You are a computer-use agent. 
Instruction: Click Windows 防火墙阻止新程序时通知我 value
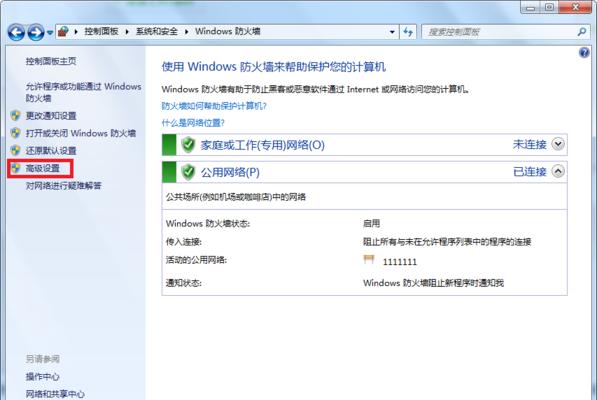point(433,283)
